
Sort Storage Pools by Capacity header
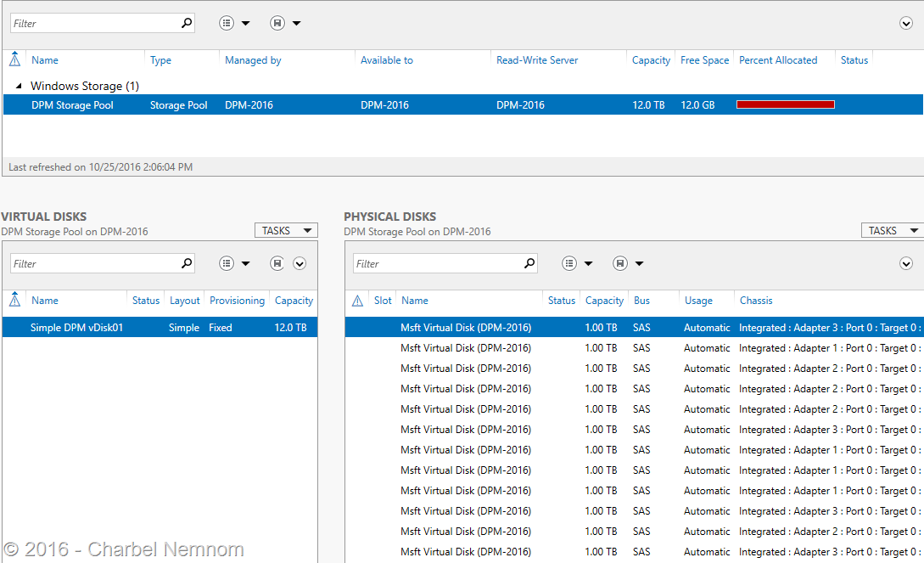tap(651, 60)
